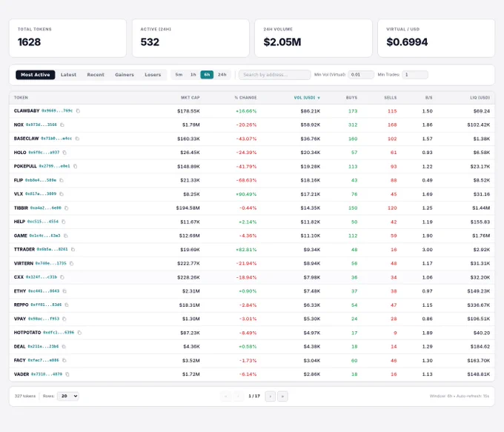Sort by % CHANGE column header

coord(245,98)
